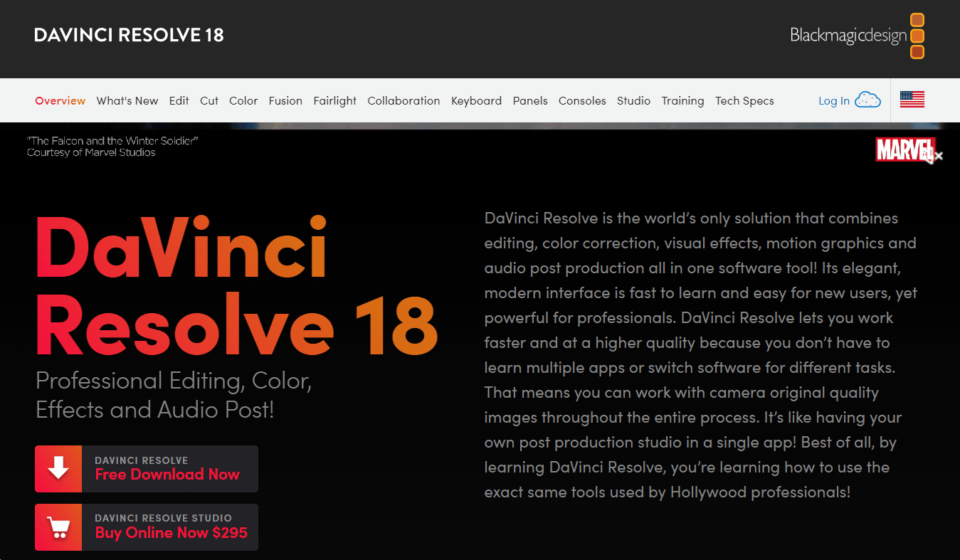This screenshot has width=960, height=560.
Task: Select the currently active Overview item
Action: pyautogui.click(x=60, y=100)
